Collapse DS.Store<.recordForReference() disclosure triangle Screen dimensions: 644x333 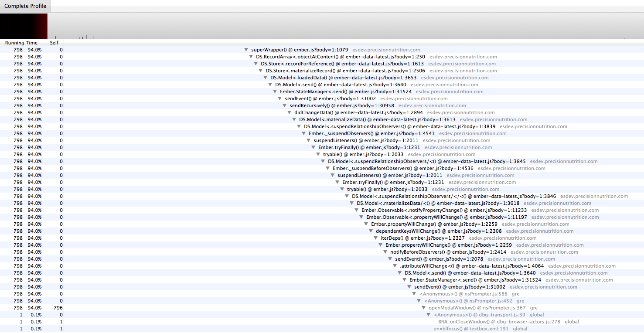[256, 64]
